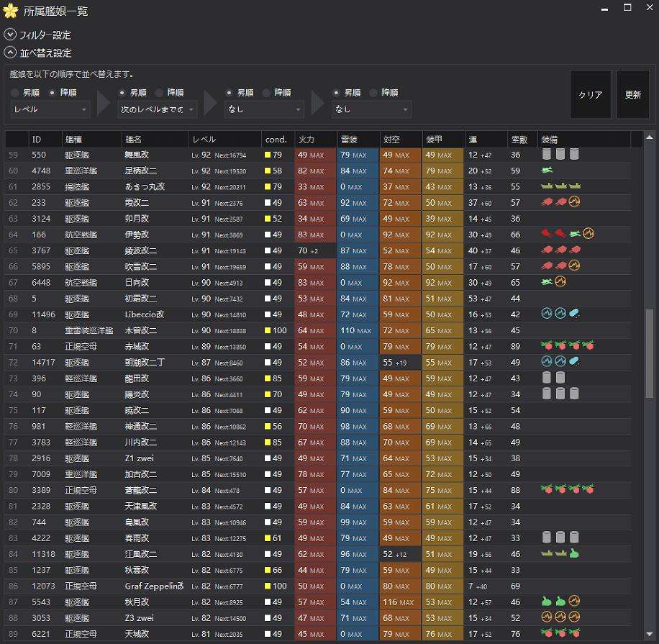659x644 pixels.
Task: Select 昇順 for the fourth sort key
Action: [x=337, y=93]
